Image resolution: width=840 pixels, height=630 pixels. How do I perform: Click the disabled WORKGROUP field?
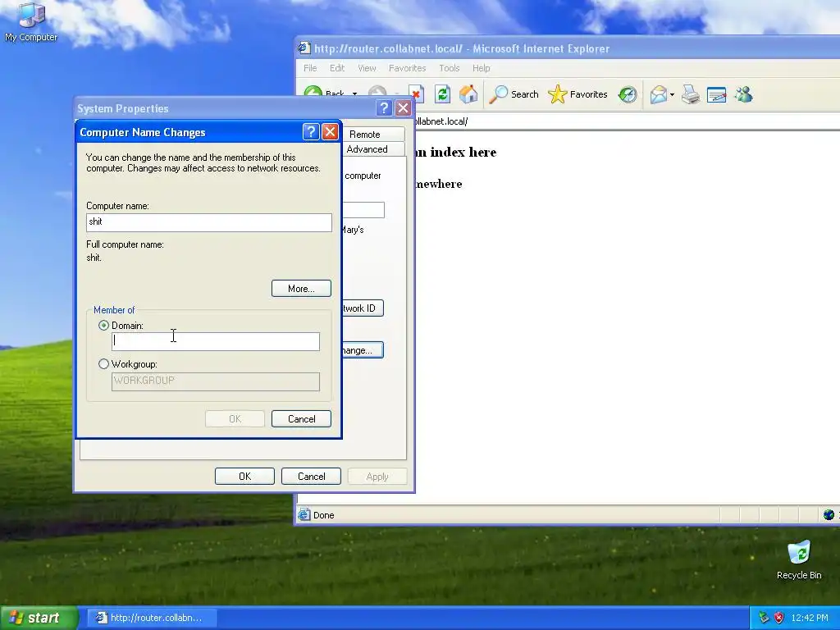[216, 381]
